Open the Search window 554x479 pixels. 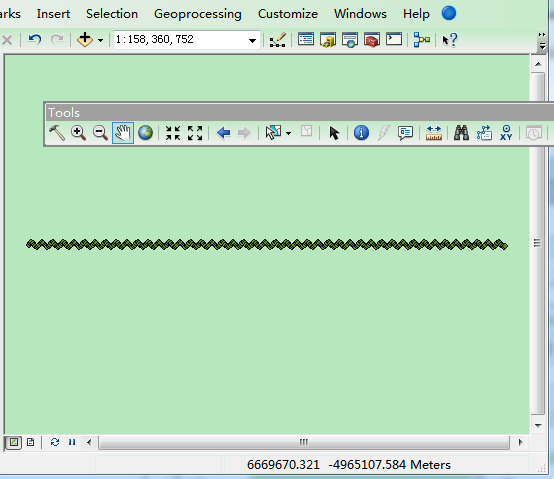[x=350, y=40]
